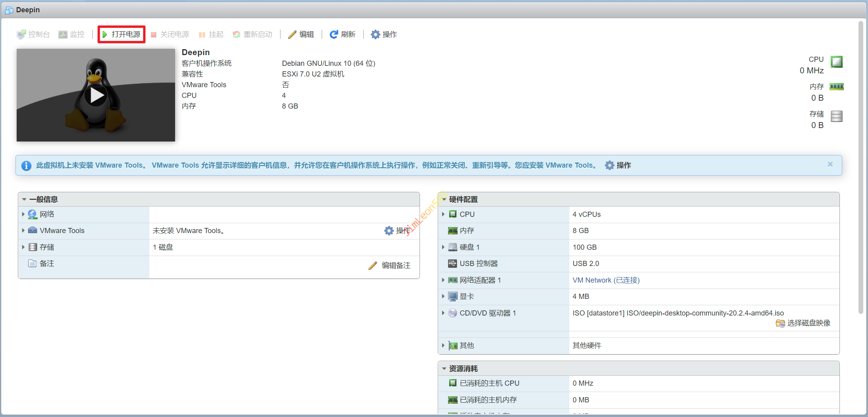The image size is (868, 417).
Task: Expand the VMware Tools row
Action: click(23, 230)
